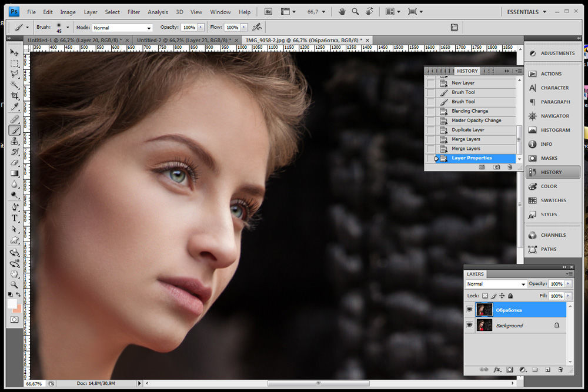Viewport: 588px width, 392px height.
Task: Open the Filter menu
Action: [x=134, y=12]
